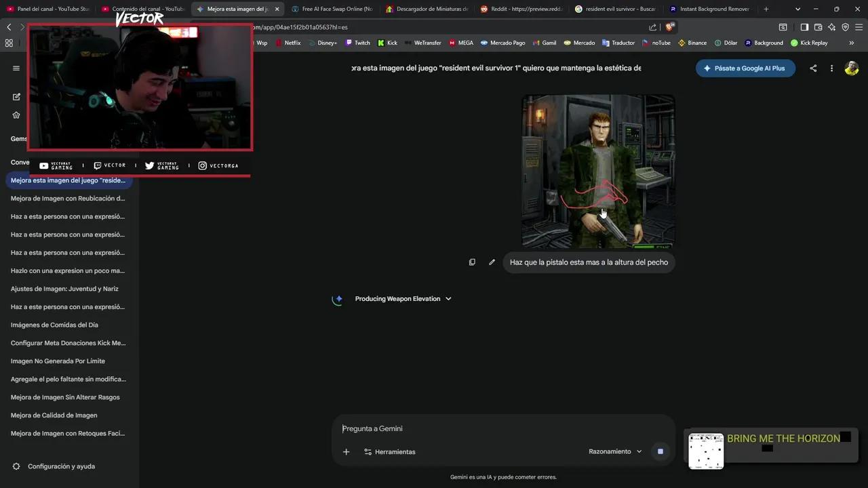
Task: Open the Kick Replay bookmark
Action: pyautogui.click(x=810, y=43)
